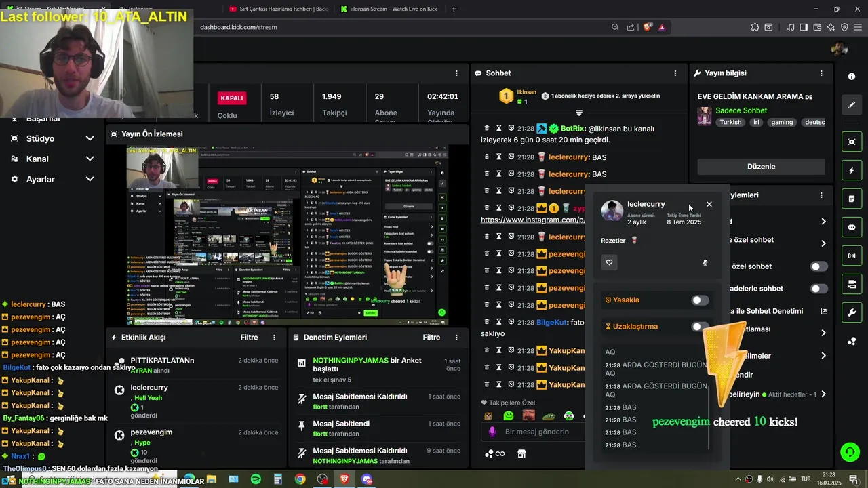868x488 pixels.
Task: Open the green headset support button
Action: coord(850,451)
